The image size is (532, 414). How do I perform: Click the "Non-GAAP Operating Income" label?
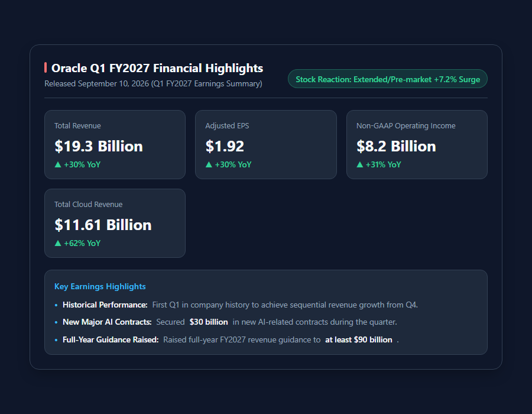coord(406,125)
